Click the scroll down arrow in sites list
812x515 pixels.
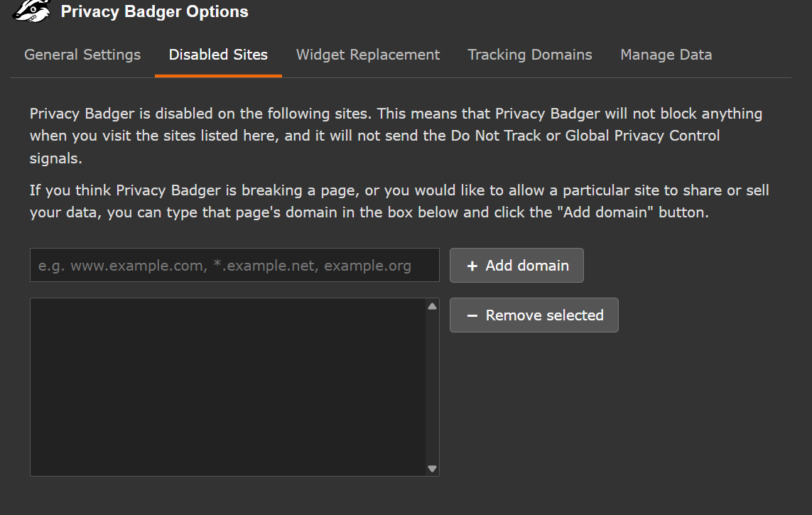click(x=432, y=469)
